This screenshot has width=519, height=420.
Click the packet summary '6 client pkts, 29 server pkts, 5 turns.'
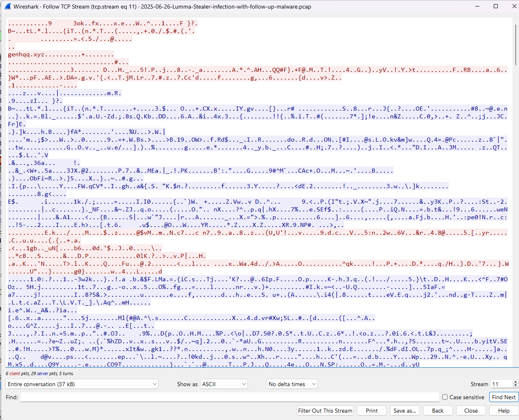40,373
